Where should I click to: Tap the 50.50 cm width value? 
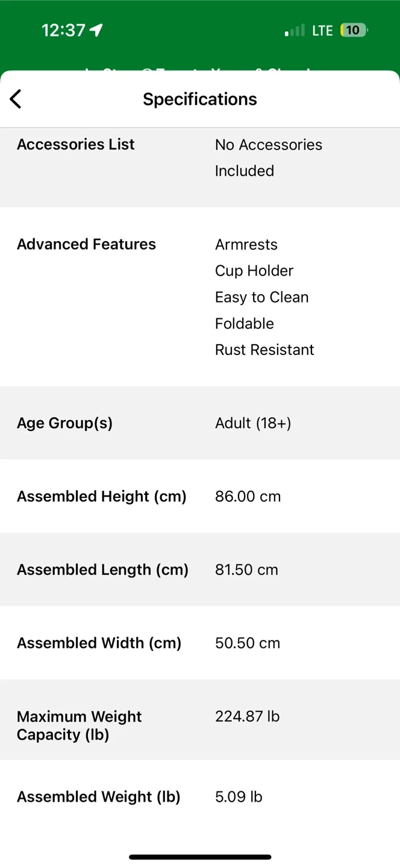[x=247, y=643]
